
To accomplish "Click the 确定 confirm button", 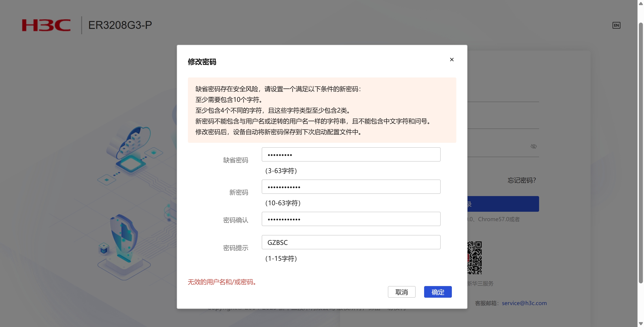I will [438, 292].
